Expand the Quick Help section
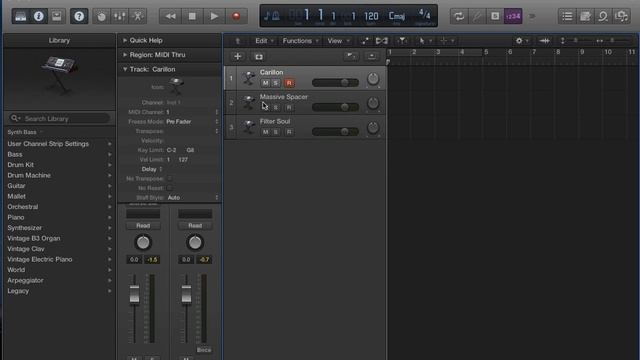The width and height of the screenshot is (640, 360). tap(125, 40)
